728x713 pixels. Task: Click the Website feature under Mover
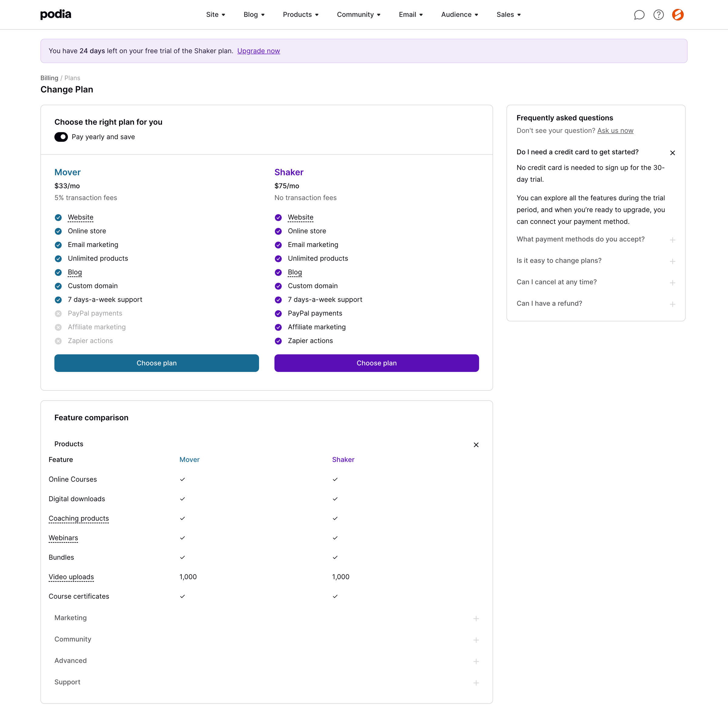80,217
